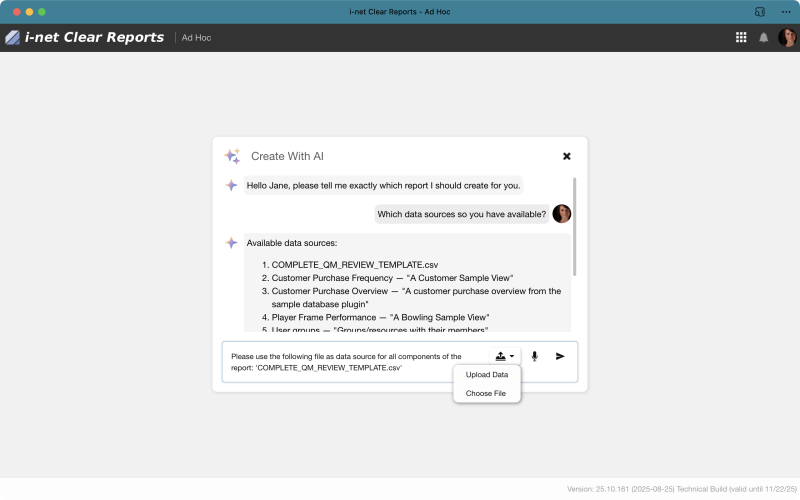Open the notifications bell
Screen dimensions: 800x500
pyautogui.click(x=764, y=38)
